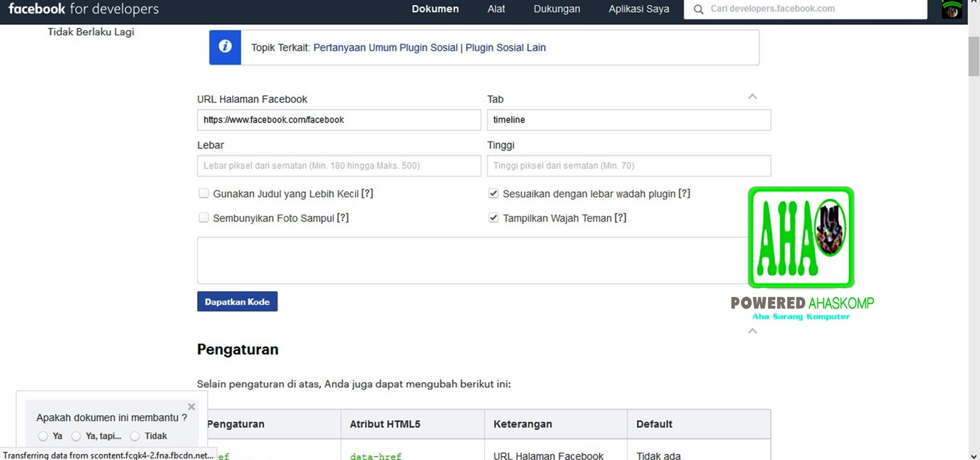Select the Tidak radio option
The height and width of the screenshot is (460, 980).
[135, 436]
